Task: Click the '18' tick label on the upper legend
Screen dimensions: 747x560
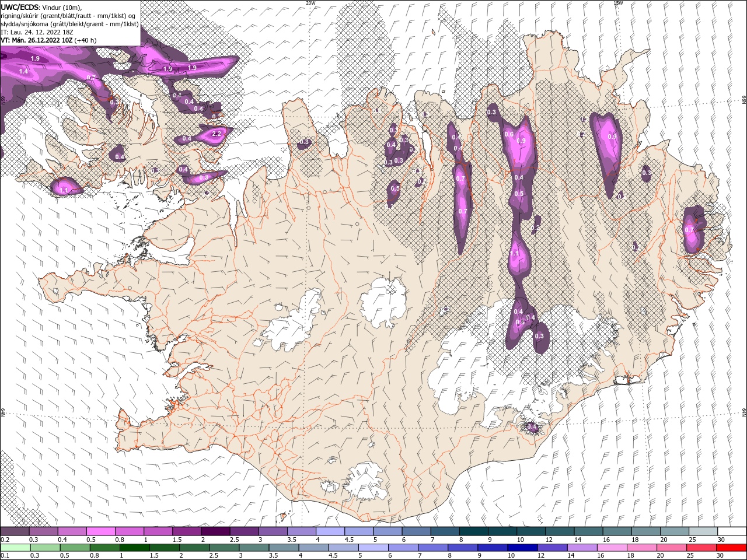Action: tap(635, 540)
